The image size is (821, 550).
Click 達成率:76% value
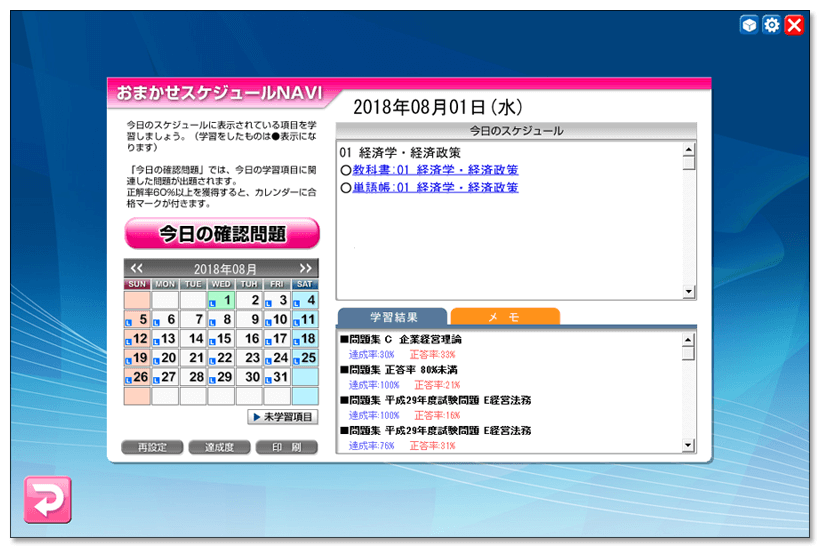[x=371, y=446]
